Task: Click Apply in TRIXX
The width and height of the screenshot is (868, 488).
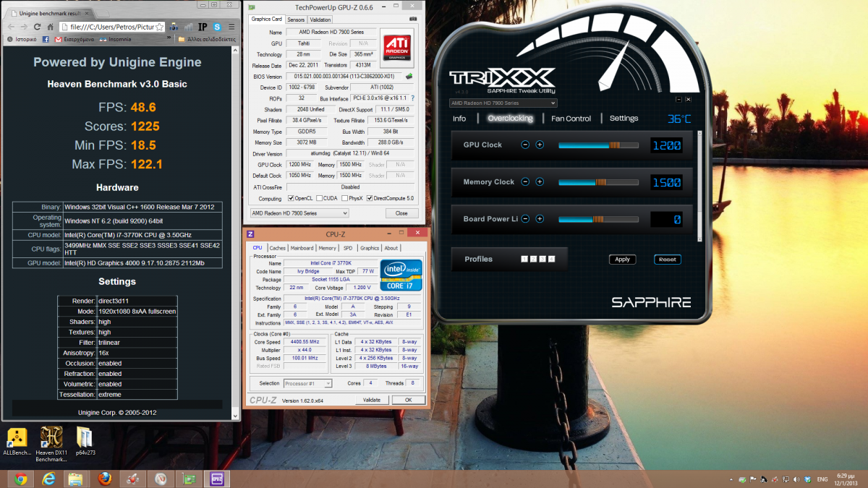Action: (x=622, y=259)
